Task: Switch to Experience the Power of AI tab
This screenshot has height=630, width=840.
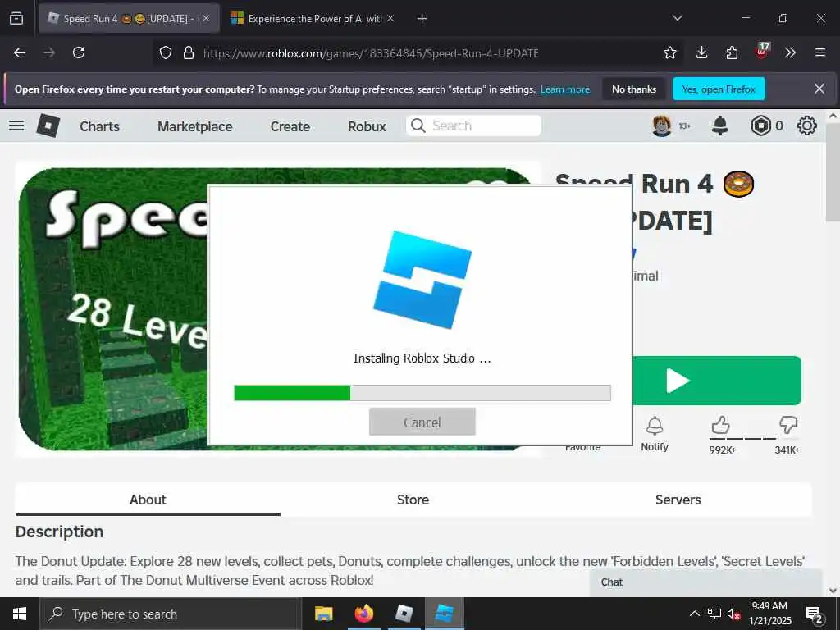Action: [x=313, y=19]
